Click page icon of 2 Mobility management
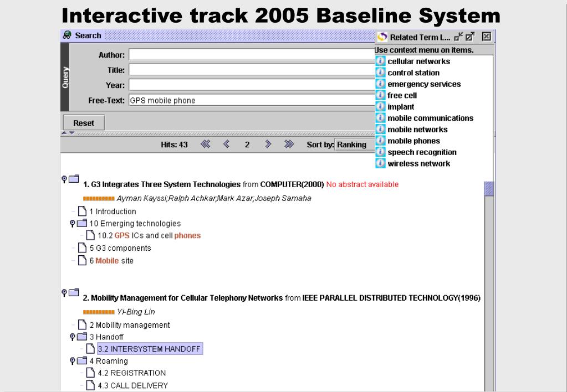The height and width of the screenshot is (392, 567). [x=83, y=324]
